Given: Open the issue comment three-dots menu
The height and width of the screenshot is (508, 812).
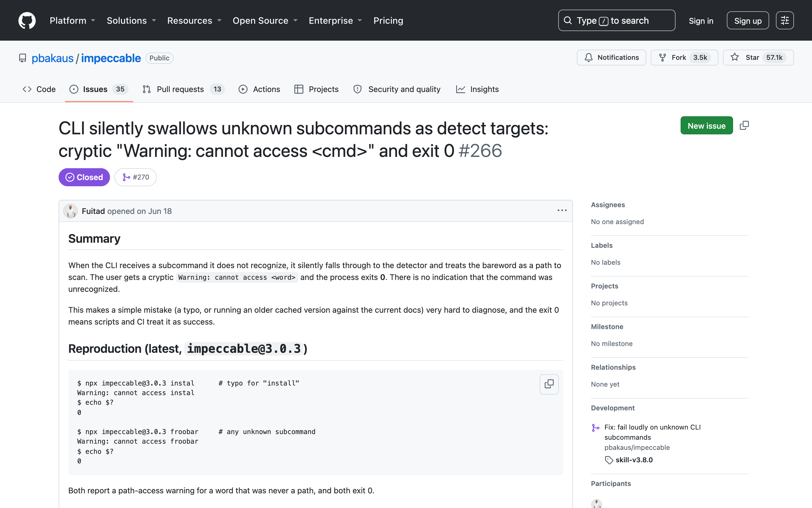Looking at the screenshot, I should [562, 210].
